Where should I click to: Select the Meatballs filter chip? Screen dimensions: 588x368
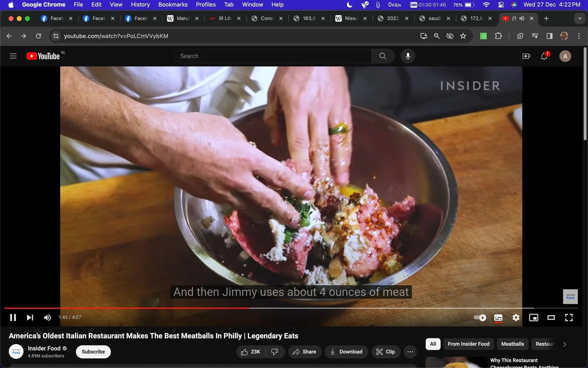pyautogui.click(x=513, y=344)
